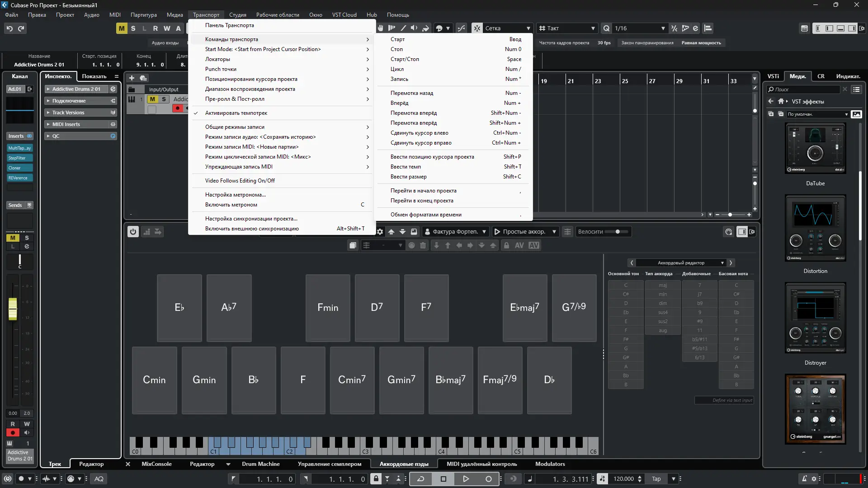Click the media search magnifier icon

pyautogui.click(x=771, y=89)
